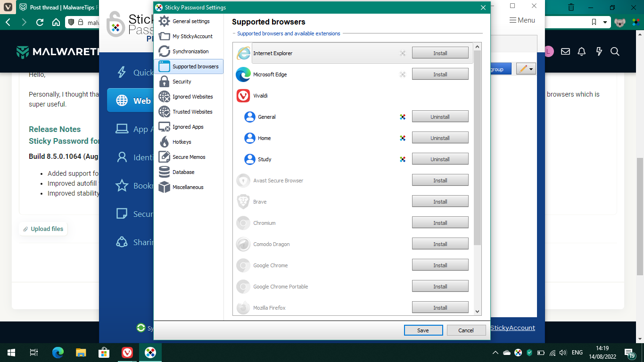Cancel the settings dialog
644x362 pixels.
(x=466, y=330)
